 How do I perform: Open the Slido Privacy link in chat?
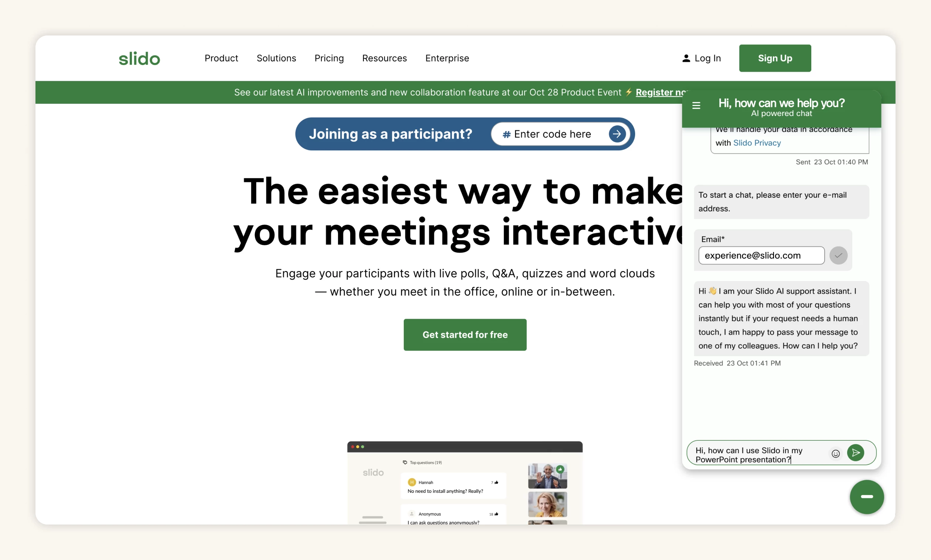click(757, 143)
